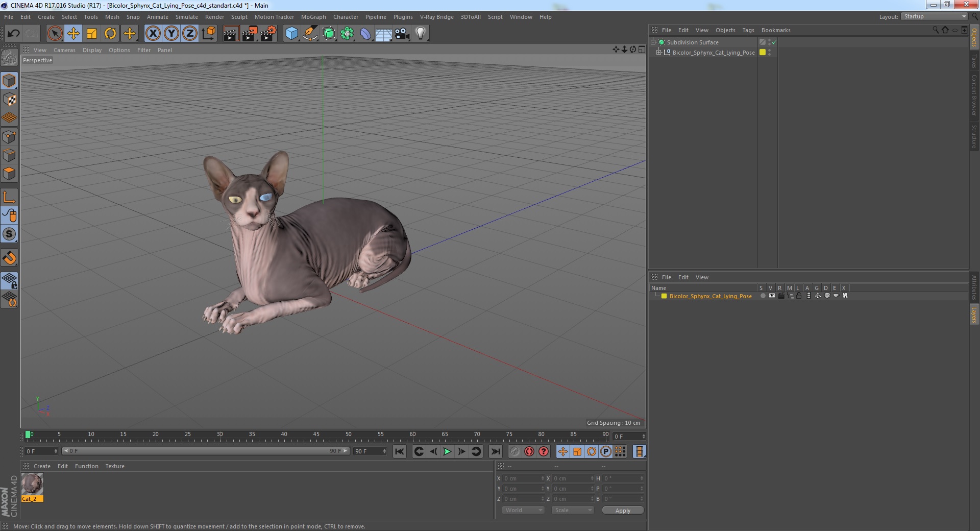
Task: Select Polygons mode in left sidebar
Action: click(x=9, y=174)
